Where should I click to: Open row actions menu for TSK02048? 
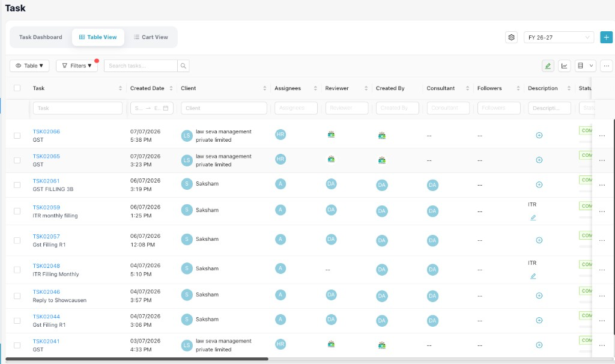(602, 270)
